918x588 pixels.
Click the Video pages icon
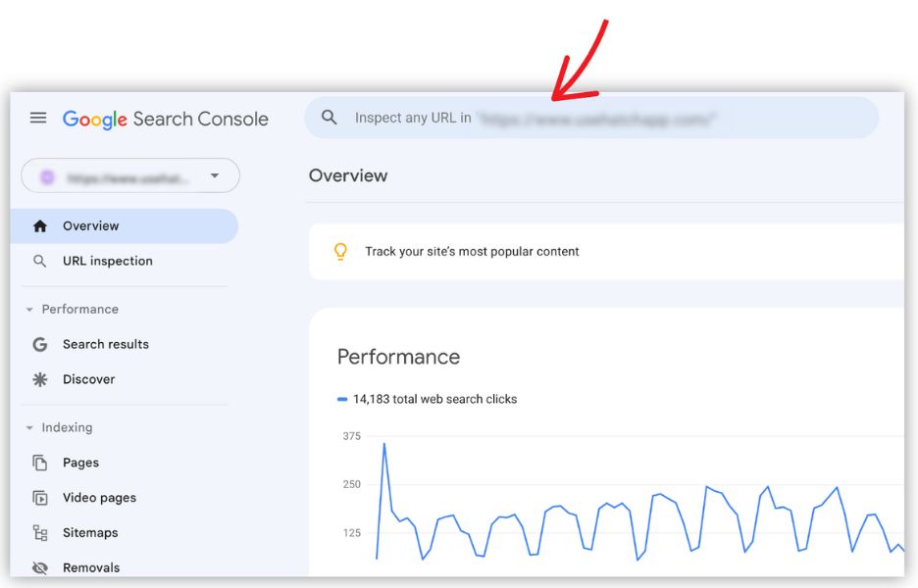(40, 498)
